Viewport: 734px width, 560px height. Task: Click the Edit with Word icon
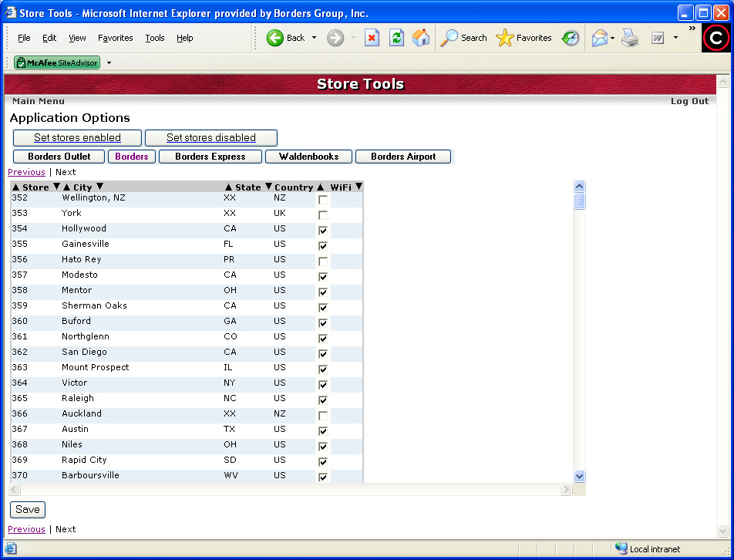pyautogui.click(x=658, y=38)
